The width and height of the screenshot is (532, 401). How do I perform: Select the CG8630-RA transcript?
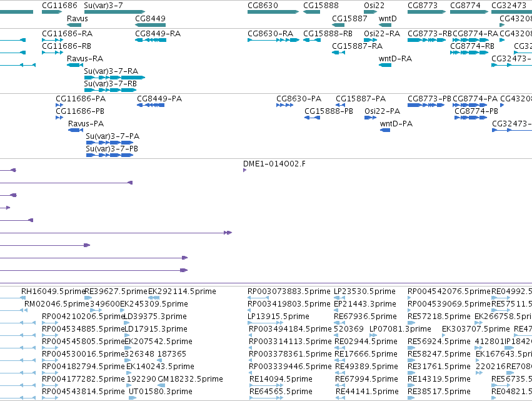pos(273,40)
